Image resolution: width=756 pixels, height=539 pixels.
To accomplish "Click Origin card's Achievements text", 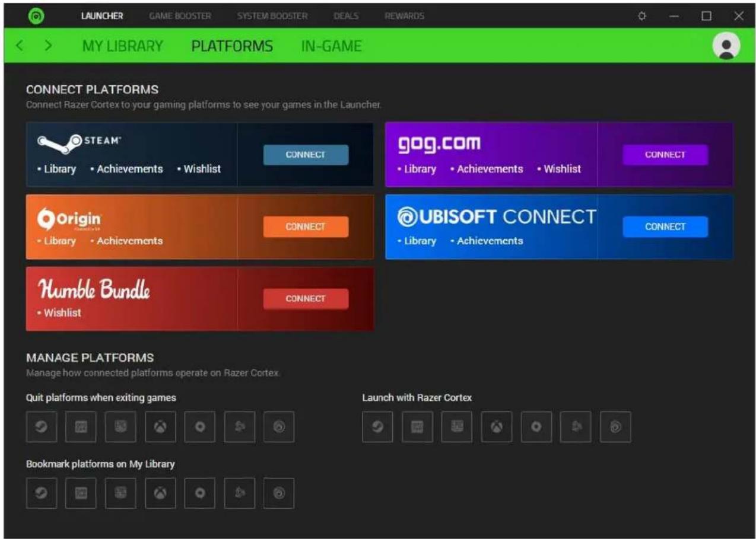I will click(130, 241).
